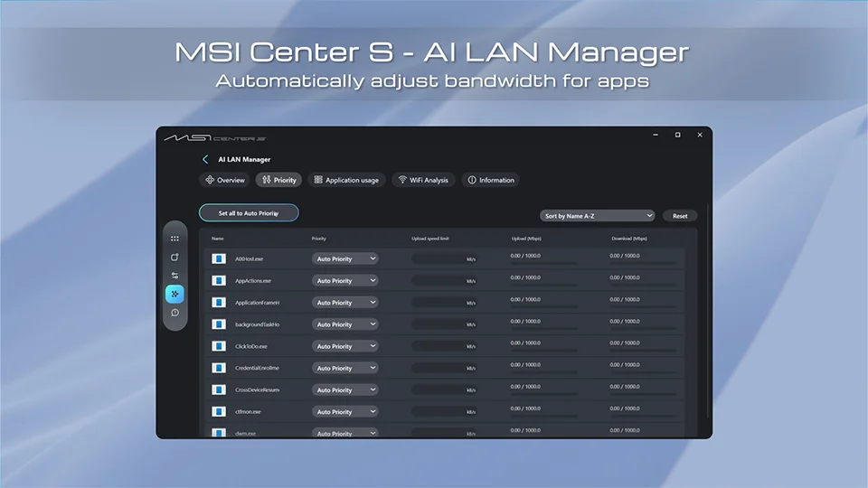Image resolution: width=868 pixels, height=488 pixels.
Task: Click the Reset button
Action: pyautogui.click(x=680, y=216)
